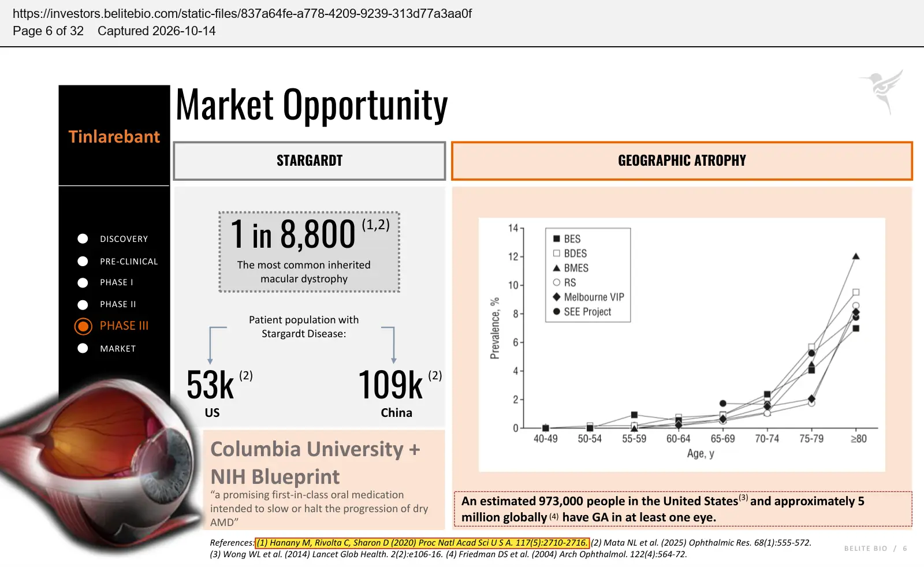Select the PHASE I stage circle

pyautogui.click(x=83, y=282)
